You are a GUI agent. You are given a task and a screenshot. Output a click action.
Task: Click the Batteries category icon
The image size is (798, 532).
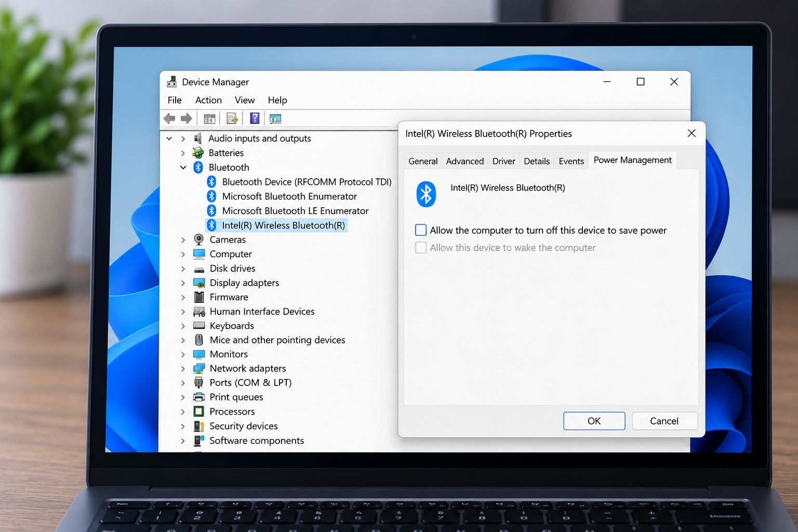tap(198, 153)
